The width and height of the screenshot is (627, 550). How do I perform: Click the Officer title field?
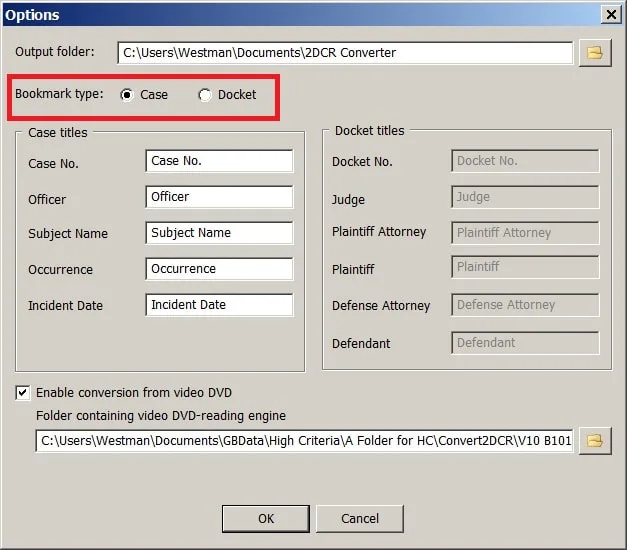pos(219,197)
